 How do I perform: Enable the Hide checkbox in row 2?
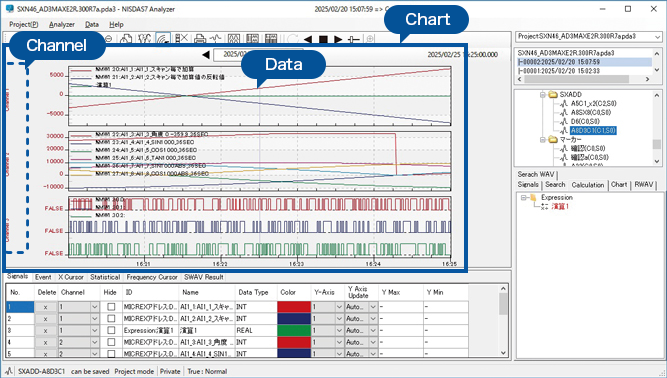111,318
